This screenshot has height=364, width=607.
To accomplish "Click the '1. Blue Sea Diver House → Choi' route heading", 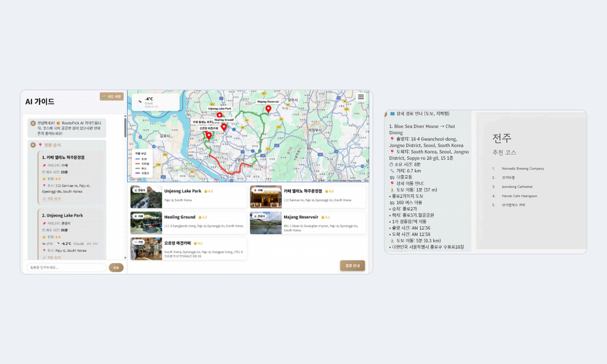I will pyautogui.click(x=422, y=126).
